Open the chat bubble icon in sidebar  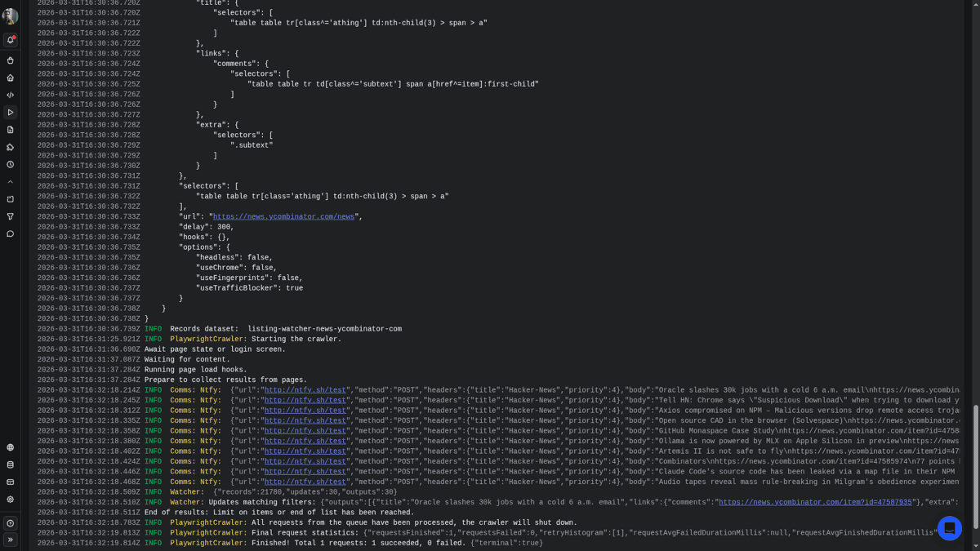[11, 233]
